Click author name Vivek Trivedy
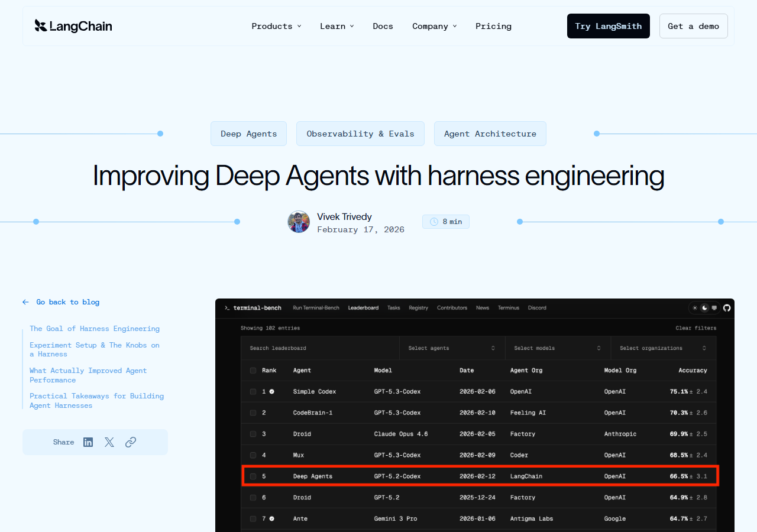This screenshot has height=532, width=757. click(x=344, y=217)
